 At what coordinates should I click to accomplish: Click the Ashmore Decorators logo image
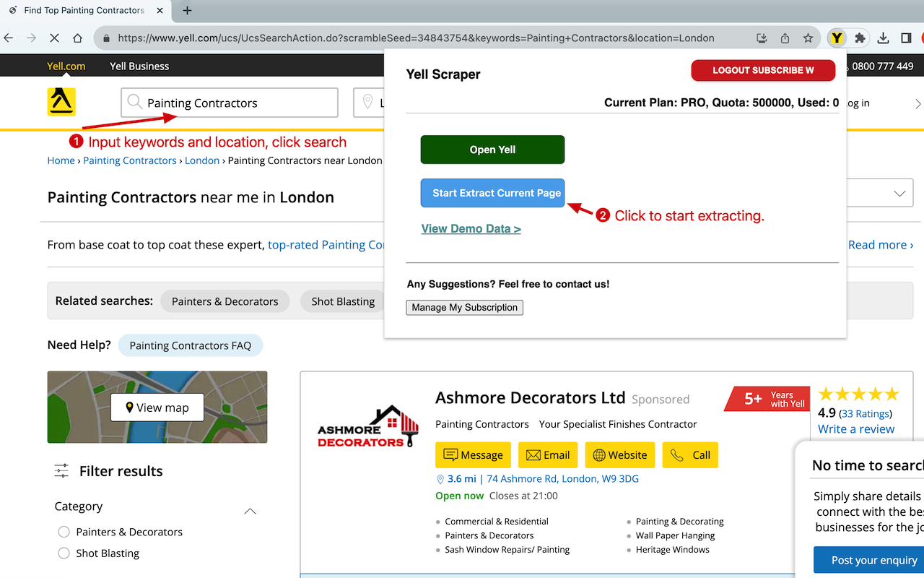[x=368, y=426]
